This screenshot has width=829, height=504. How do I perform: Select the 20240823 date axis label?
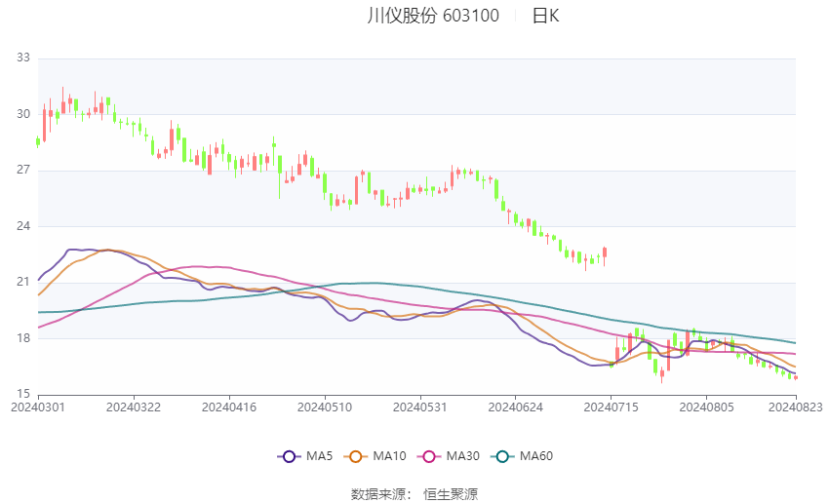(796, 407)
